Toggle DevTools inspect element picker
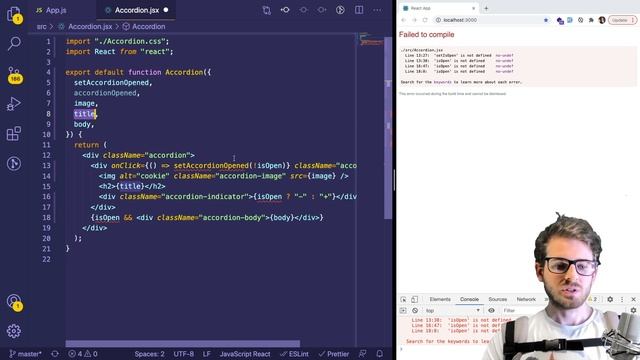640x360 pixels. 403,299
